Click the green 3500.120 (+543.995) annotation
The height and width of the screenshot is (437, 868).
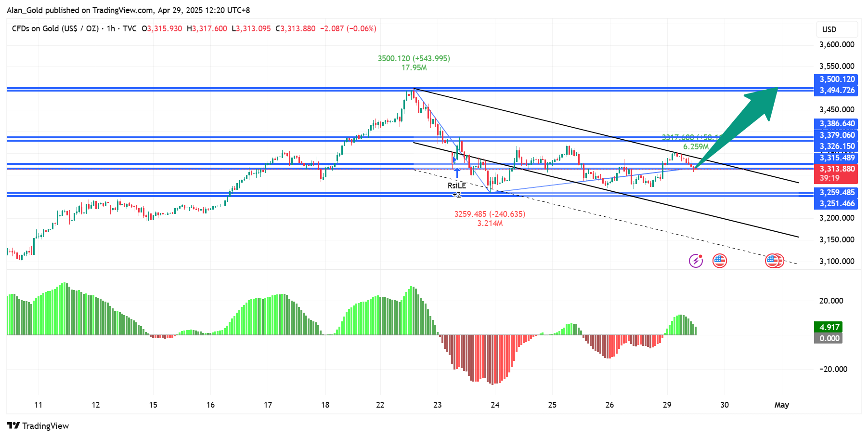414,58
